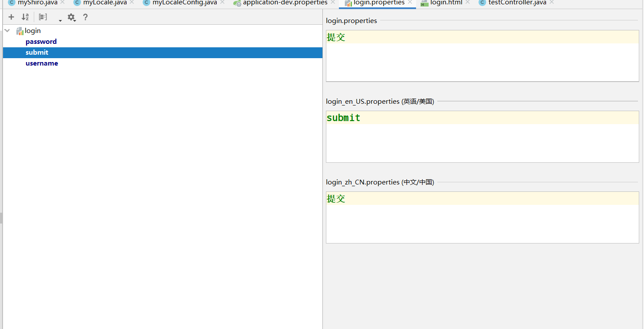Viewport: 644px width, 329px height.
Task: Click the plus icon to add new property
Action: click(x=11, y=17)
